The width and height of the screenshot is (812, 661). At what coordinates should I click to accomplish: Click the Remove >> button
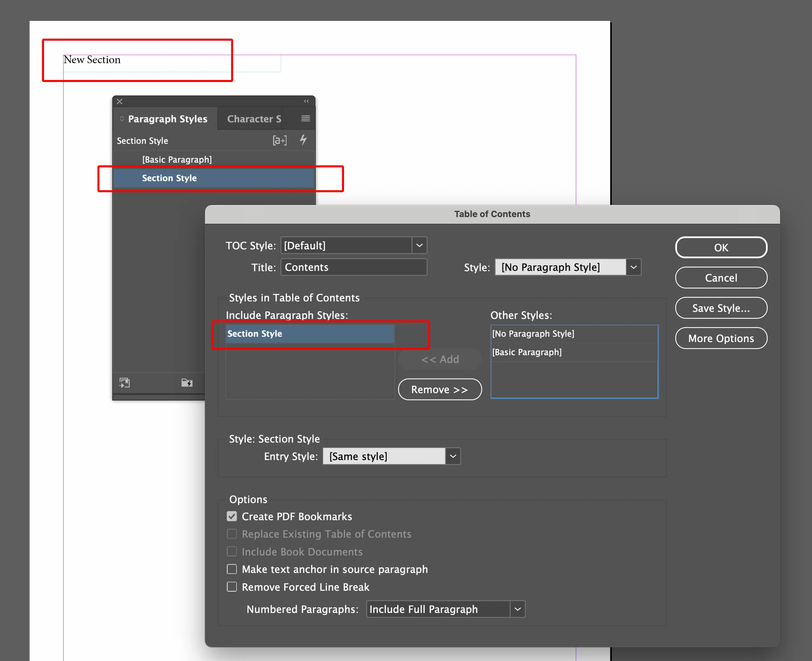439,389
